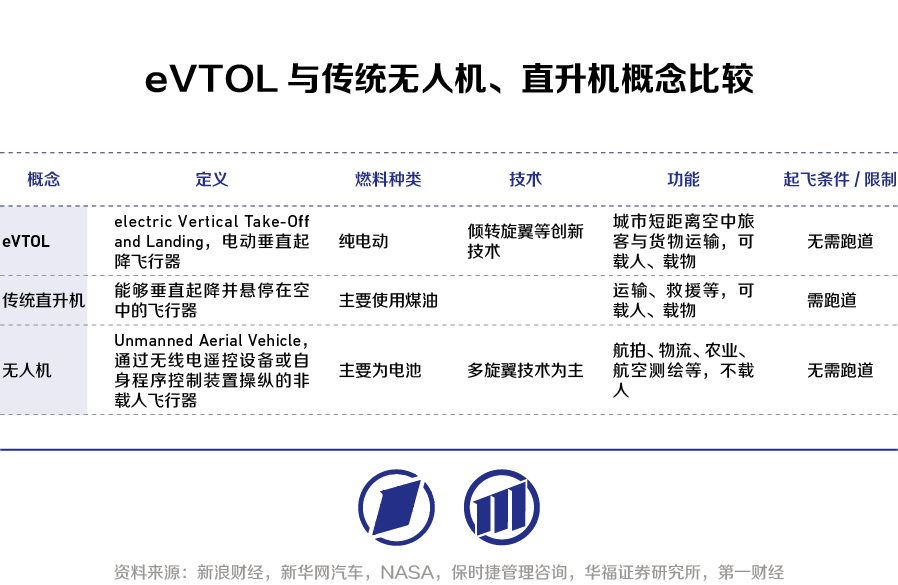
Task: Click the 航拍、物流、农业 function cell
Action: click(683, 370)
